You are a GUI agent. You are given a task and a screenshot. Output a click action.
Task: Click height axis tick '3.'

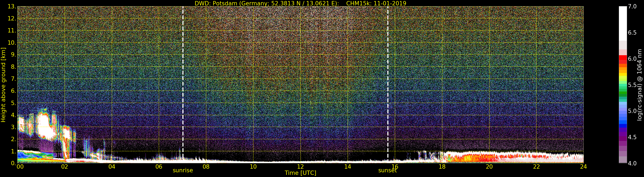[14, 127]
